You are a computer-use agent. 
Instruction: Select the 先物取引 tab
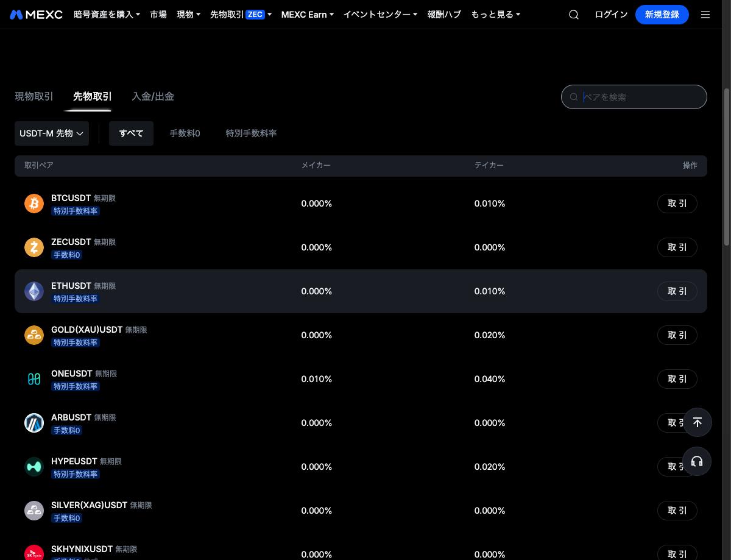click(93, 96)
